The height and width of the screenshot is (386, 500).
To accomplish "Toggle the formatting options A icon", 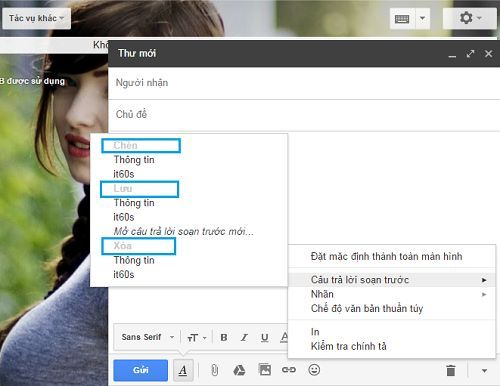I will point(183,370).
